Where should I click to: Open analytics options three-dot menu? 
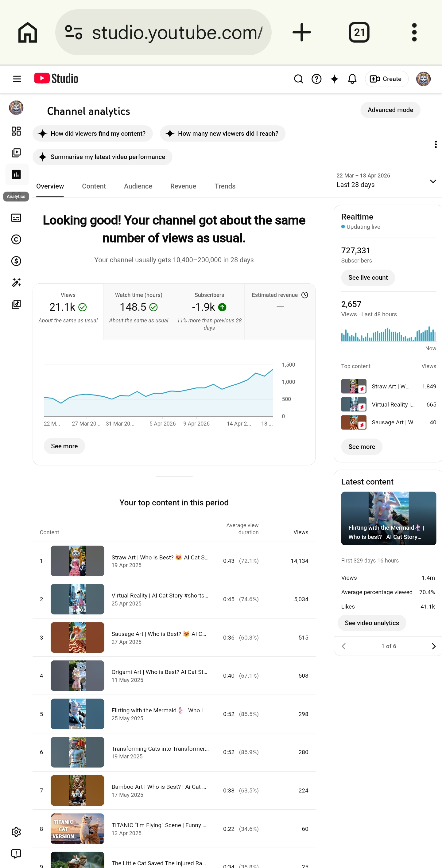[x=436, y=144]
